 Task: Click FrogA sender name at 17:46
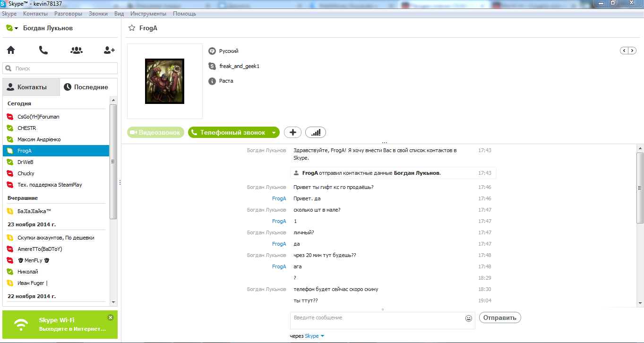(x=279, y=198)
